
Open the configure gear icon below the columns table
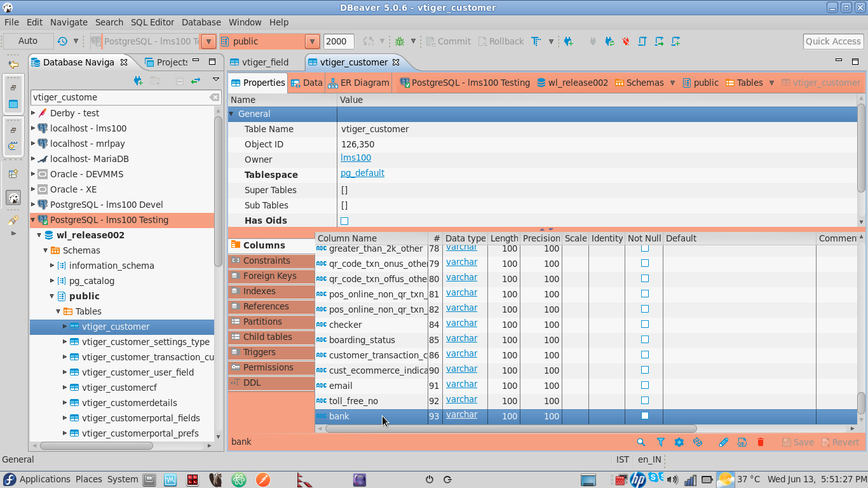click(679, 442)
